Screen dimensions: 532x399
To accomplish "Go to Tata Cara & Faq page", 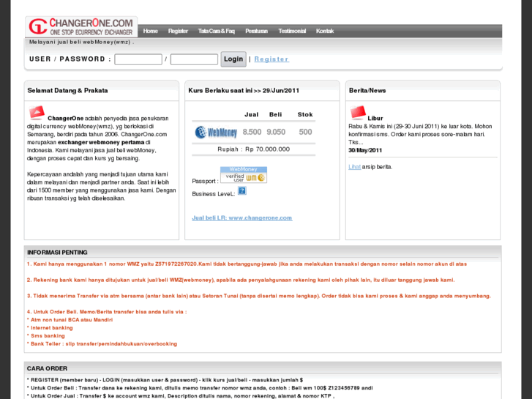I will click(216, 31).
